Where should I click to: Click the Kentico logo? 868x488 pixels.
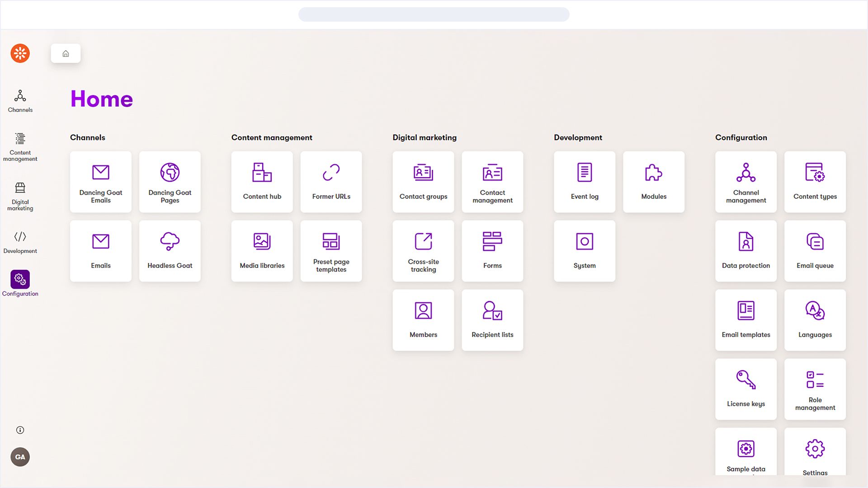pos(19,53)
